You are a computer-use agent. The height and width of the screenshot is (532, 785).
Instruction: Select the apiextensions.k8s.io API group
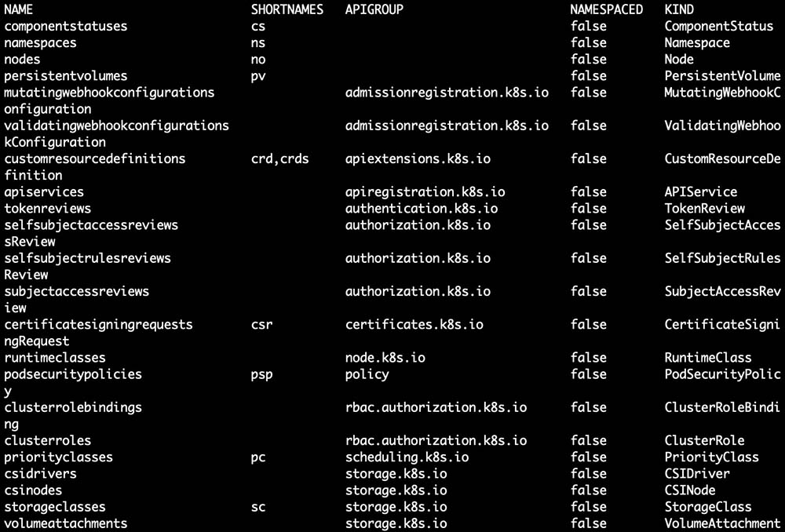[418, 159]
